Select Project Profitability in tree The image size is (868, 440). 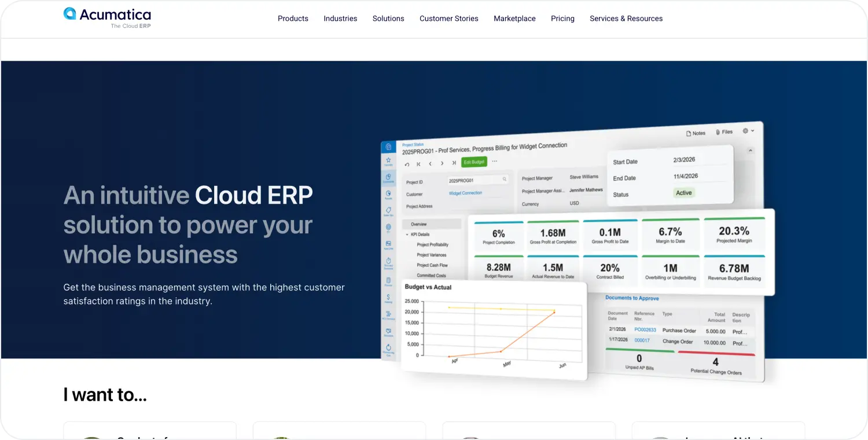(433, 245)
